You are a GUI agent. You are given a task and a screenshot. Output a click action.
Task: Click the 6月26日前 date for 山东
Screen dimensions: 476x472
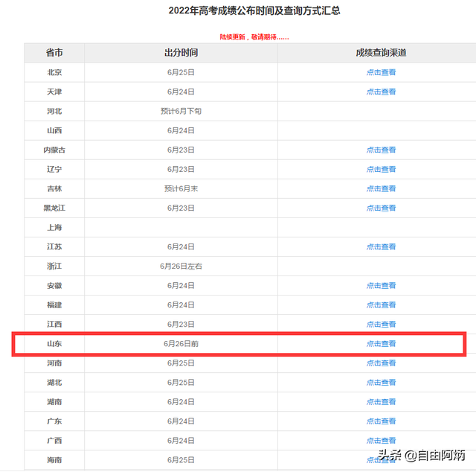[x=181, y=344]
